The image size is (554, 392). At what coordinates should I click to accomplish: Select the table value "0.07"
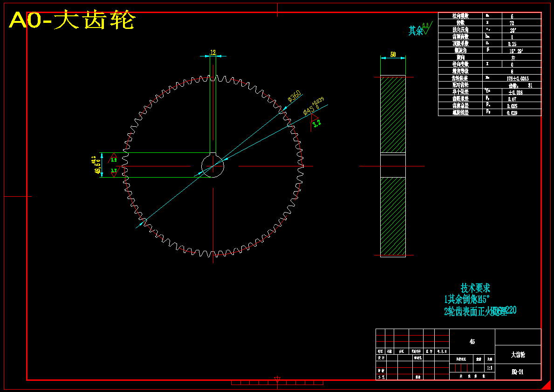pyautogui.click(x=512, y=99)
